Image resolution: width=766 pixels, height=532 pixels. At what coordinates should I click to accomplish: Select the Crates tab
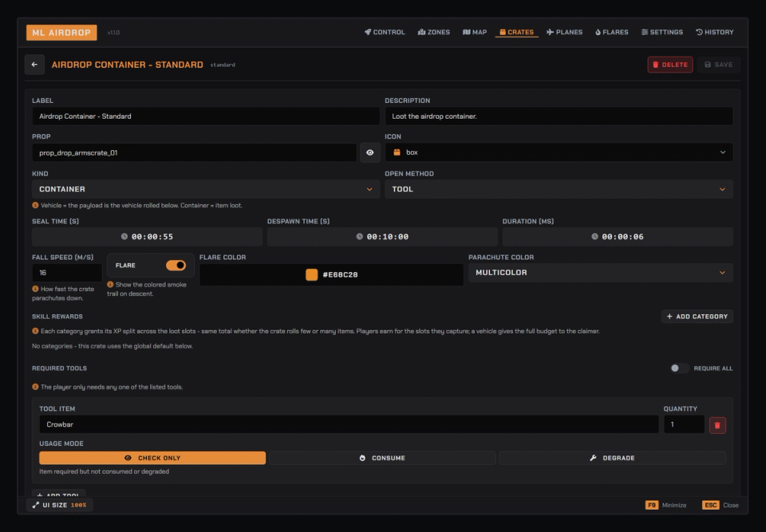(516, 32)
